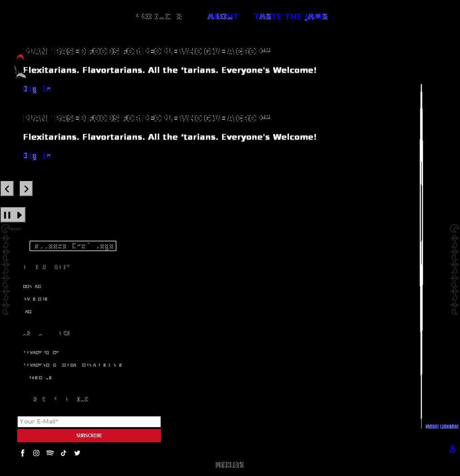
Task: Open the TikTok social icon
Action: point(64,453)
